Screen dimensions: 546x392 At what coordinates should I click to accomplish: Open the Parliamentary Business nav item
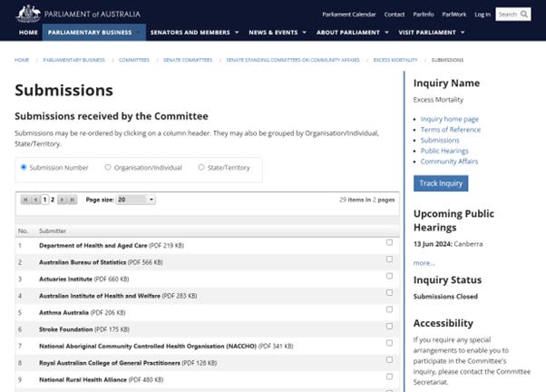tap(90, 33)
